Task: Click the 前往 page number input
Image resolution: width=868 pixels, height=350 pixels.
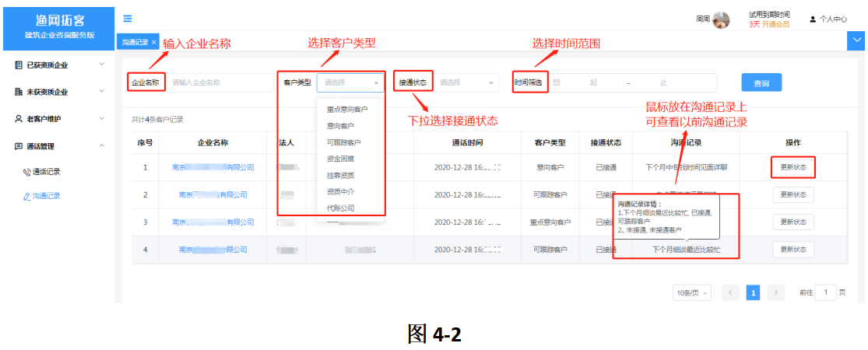Action: [x=826, y=292]
